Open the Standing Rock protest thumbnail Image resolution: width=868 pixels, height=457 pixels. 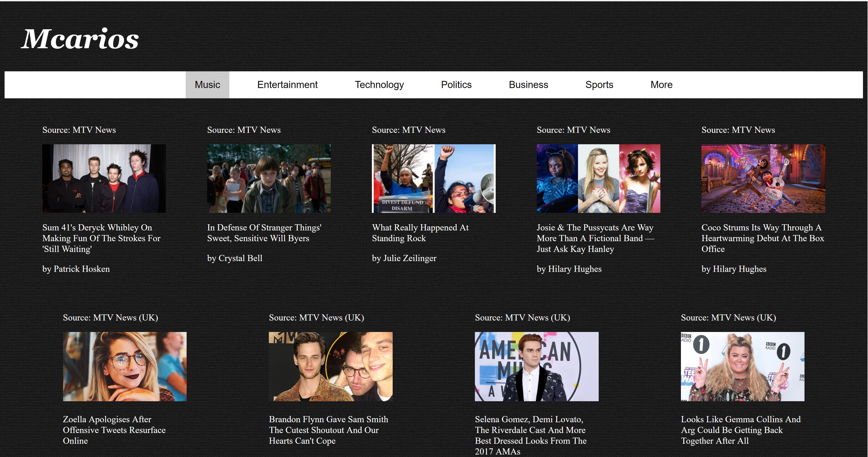coord(434,178)
